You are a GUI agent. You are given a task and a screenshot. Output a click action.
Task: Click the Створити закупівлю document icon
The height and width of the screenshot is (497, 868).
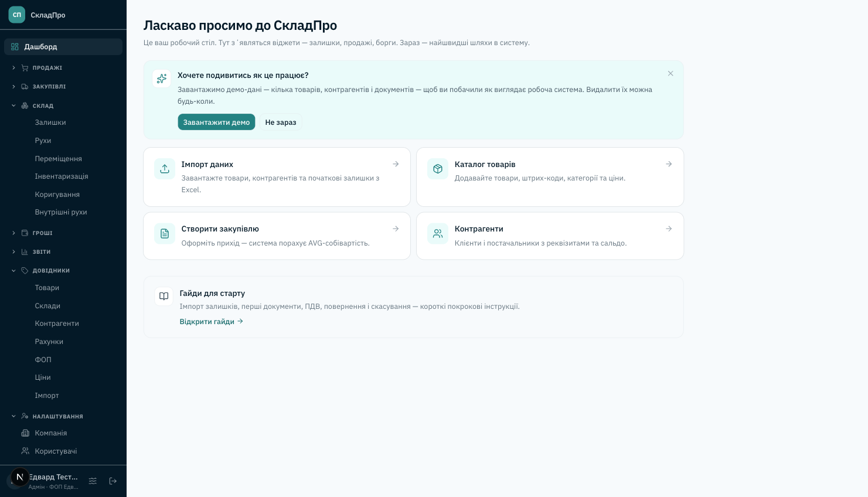pos(165,233)
